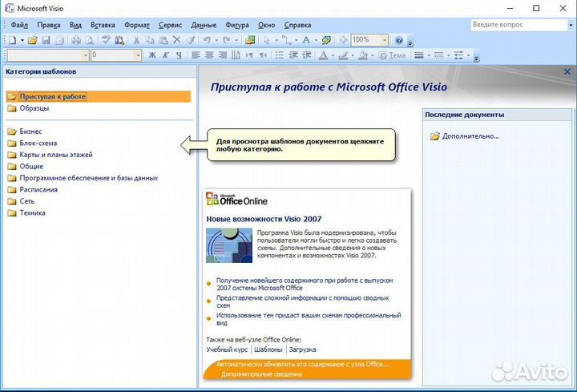Open the Undo history dropdown arrow
This screenshot has height=392, width=577.
coord(216,40)
